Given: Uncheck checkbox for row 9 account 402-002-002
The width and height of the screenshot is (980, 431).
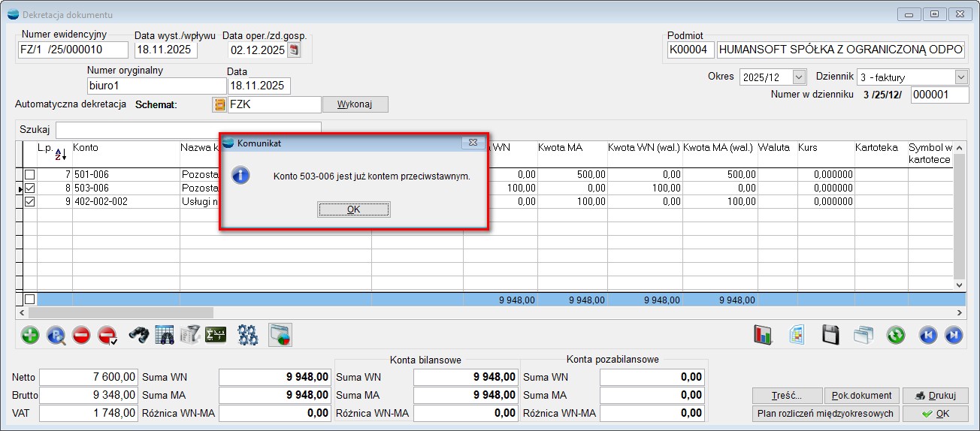Looking at the screenshot, I should click(29, 201).
